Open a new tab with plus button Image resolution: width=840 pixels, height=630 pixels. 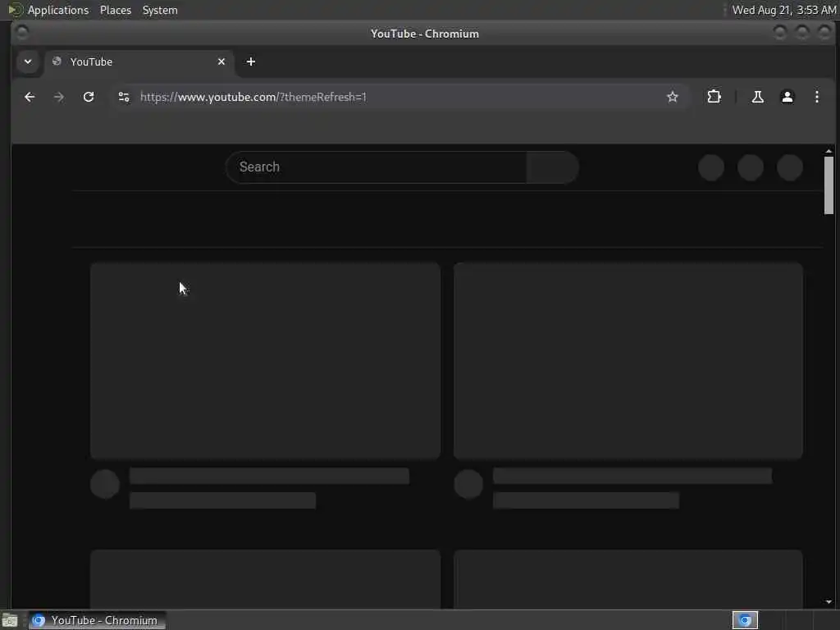[251, 62]
